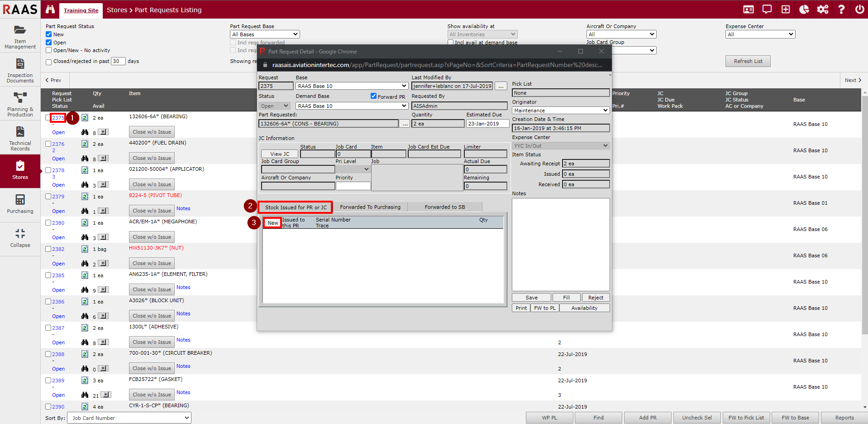The width and height of the screenshot is (868, 424).
Task: Go to Planning & Production module
Action: [x=20, y=104]
